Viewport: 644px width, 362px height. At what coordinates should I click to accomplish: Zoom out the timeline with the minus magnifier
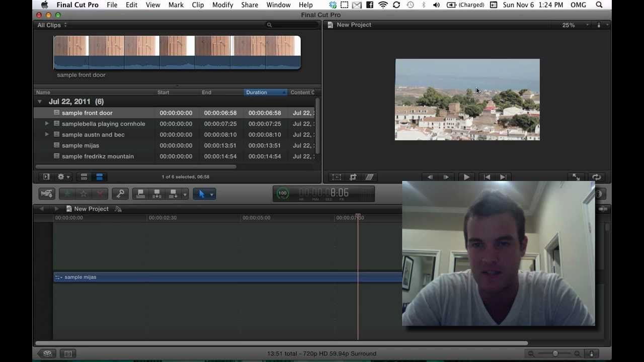(531, 353)
